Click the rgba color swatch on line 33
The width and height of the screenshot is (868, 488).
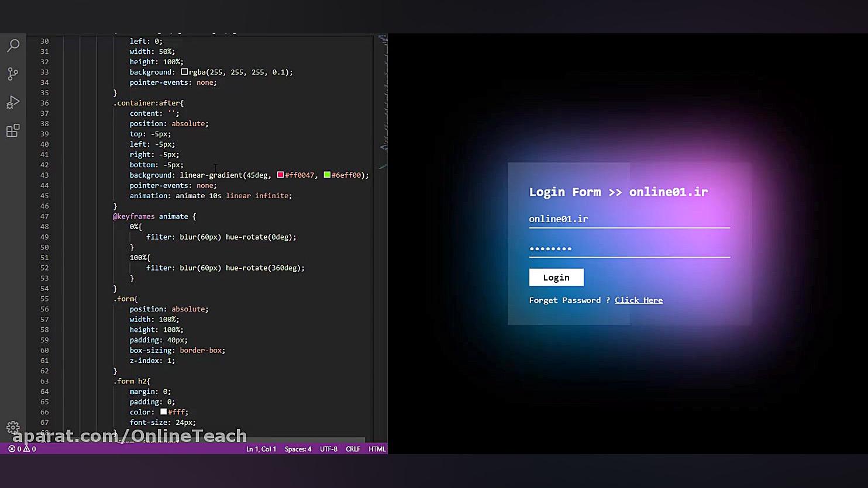click(x=184, y=72)
